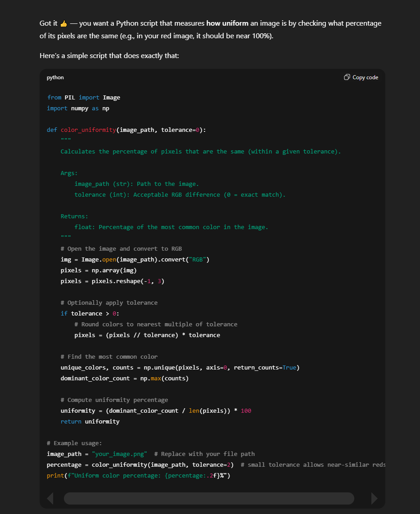Click comment '# Compute uniformity percentage'
420x514 pixels.
114,401
